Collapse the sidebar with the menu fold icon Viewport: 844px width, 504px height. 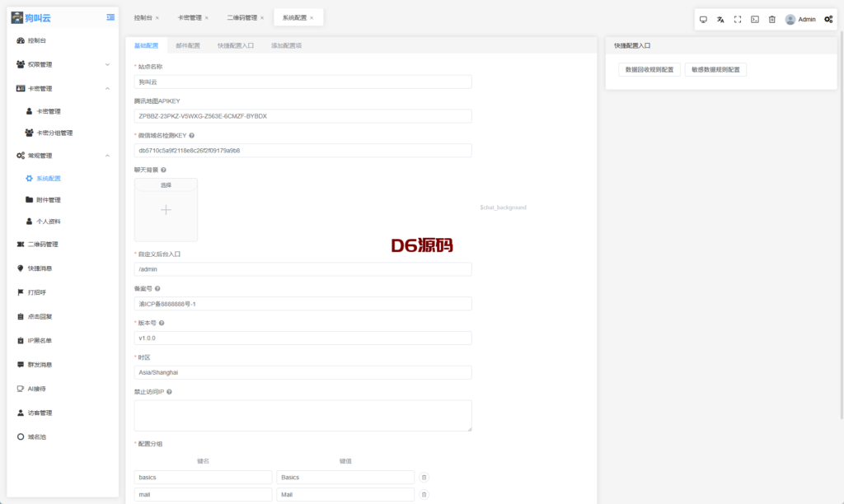110,17
